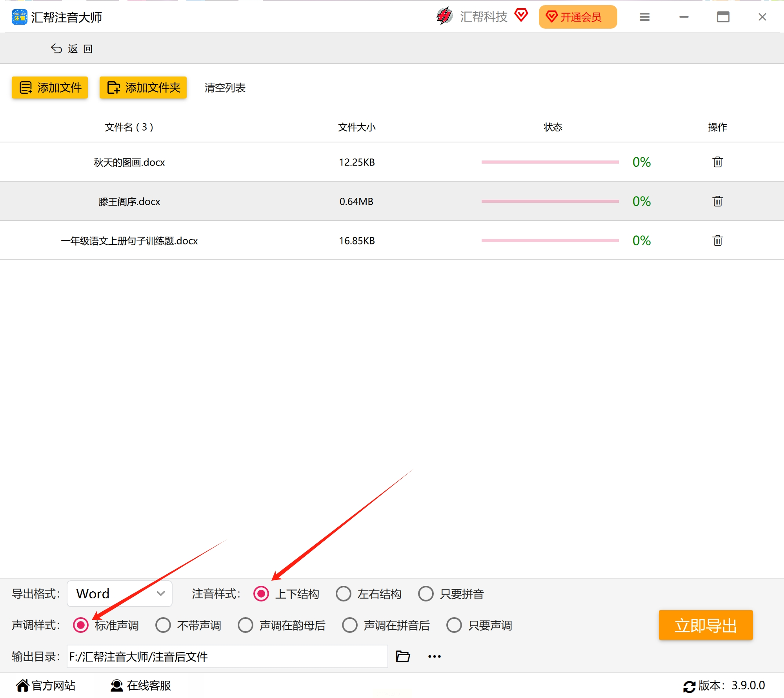Viewport: 784px width, 698px height.
Task: Click the 汇帮注音大师 app icon
Action: coord(19,17)
